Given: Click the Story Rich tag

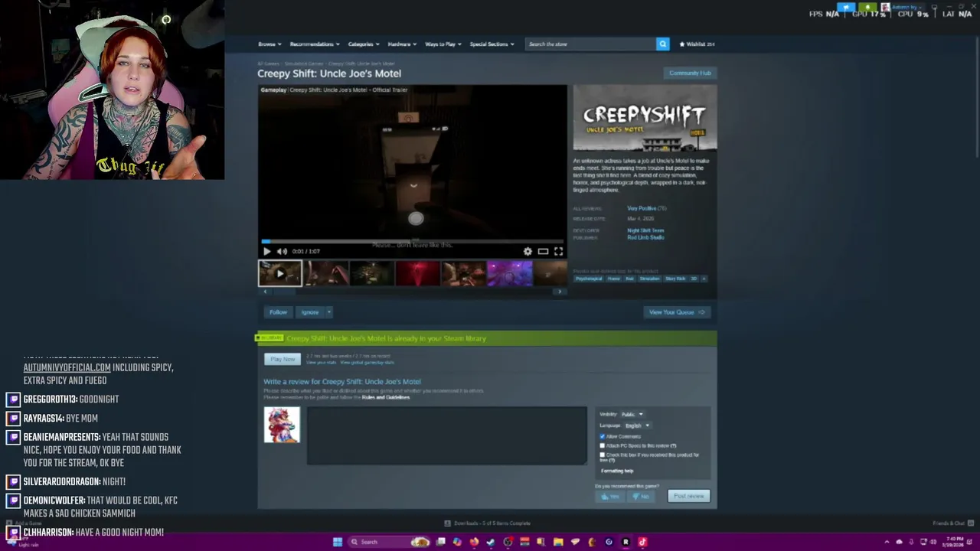Looking at the screenshot, I should (675, 279).
